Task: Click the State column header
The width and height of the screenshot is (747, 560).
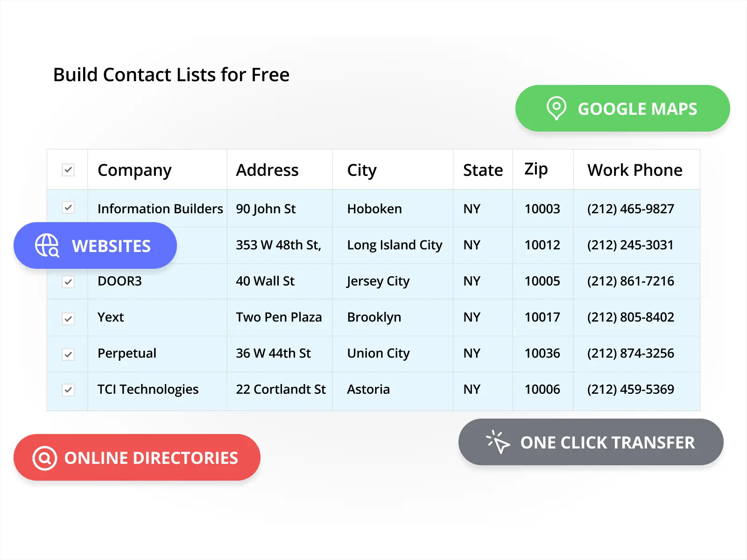Action: coord(483,170)
